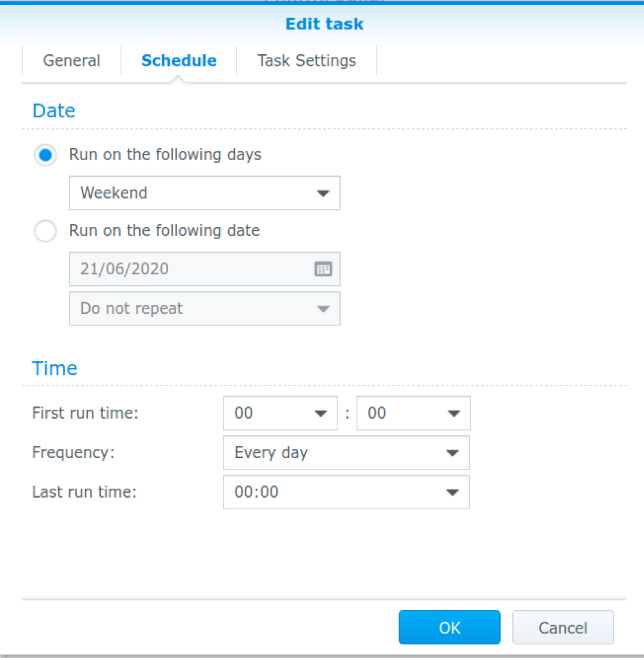This screenshot has width=644, height=658.
Task: Click the 'Frequency:' field label
Action: tap(74, 453)
